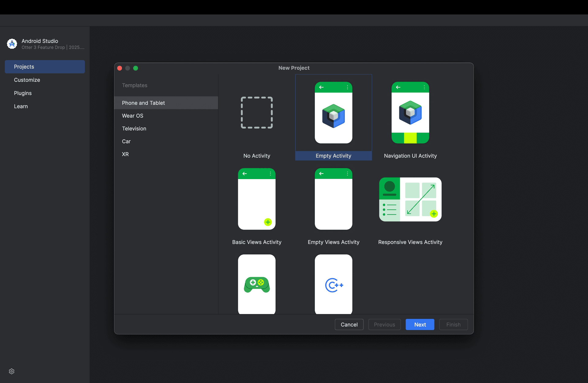
Task: Select the Empty Views Activity template icon
Action: (x=334, y=199)
